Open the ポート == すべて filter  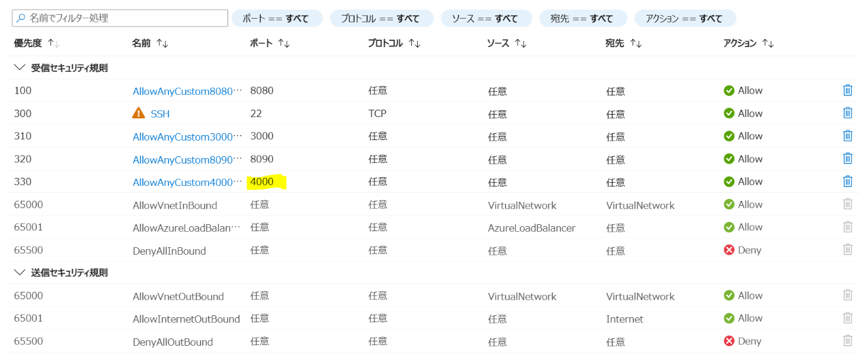point(277,18)
